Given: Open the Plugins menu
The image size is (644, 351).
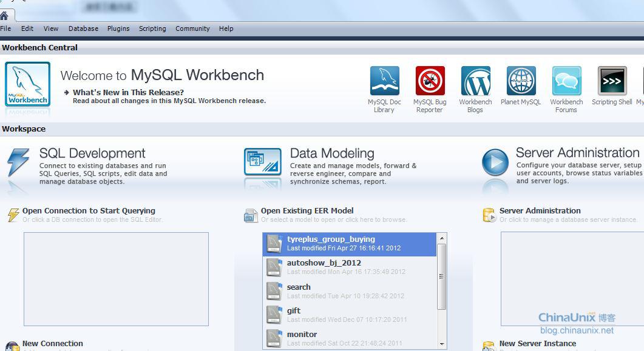Looking at the screenshot, I should [118, 28].
